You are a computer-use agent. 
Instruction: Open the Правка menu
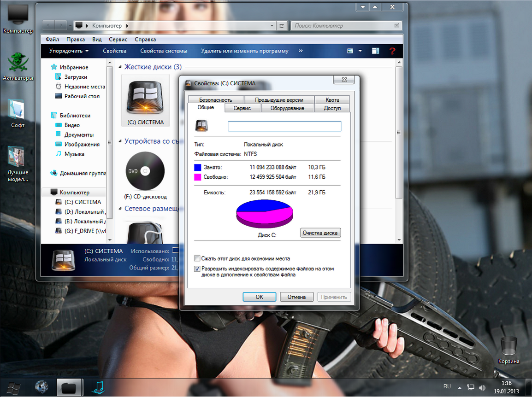pos(75,39)
